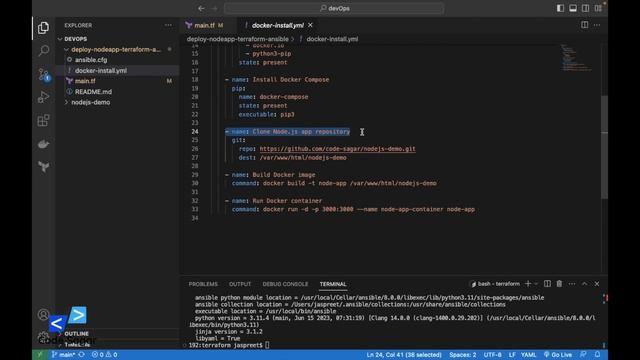Open the errors and warnings status indicator
Image resolution: width=640 pixels, height=360 pixels.
104,355
